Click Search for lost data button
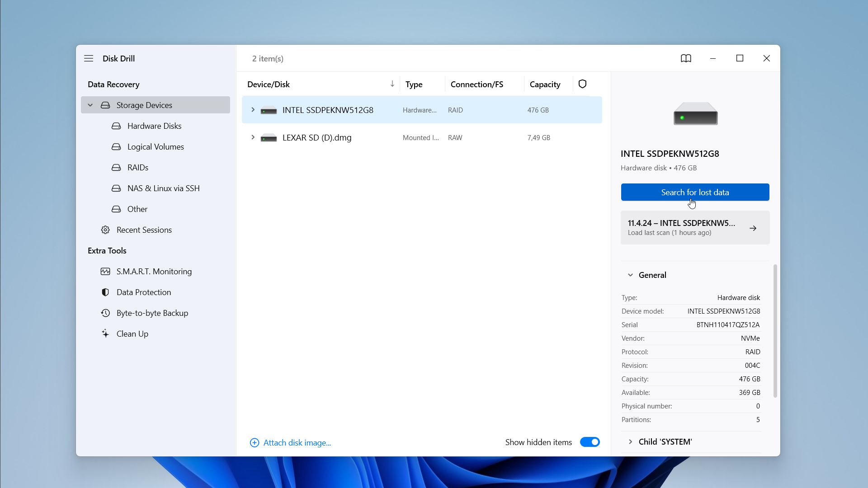 [x=695, y=192]
